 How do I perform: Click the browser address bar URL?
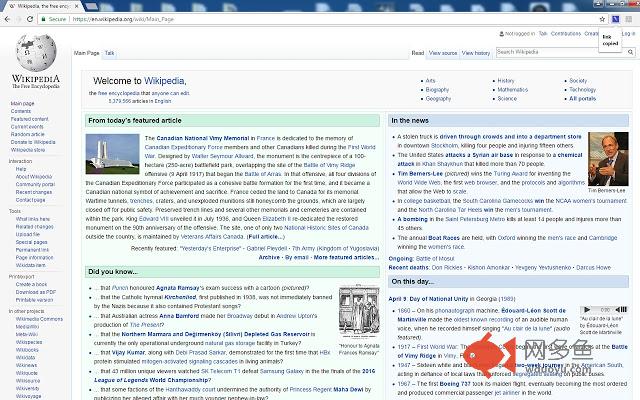123,19
